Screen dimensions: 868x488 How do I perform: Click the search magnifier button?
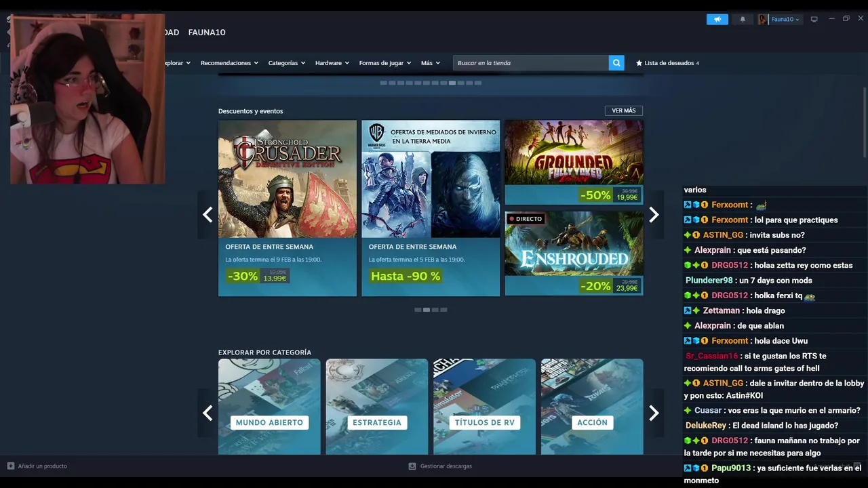click(616, 63)
